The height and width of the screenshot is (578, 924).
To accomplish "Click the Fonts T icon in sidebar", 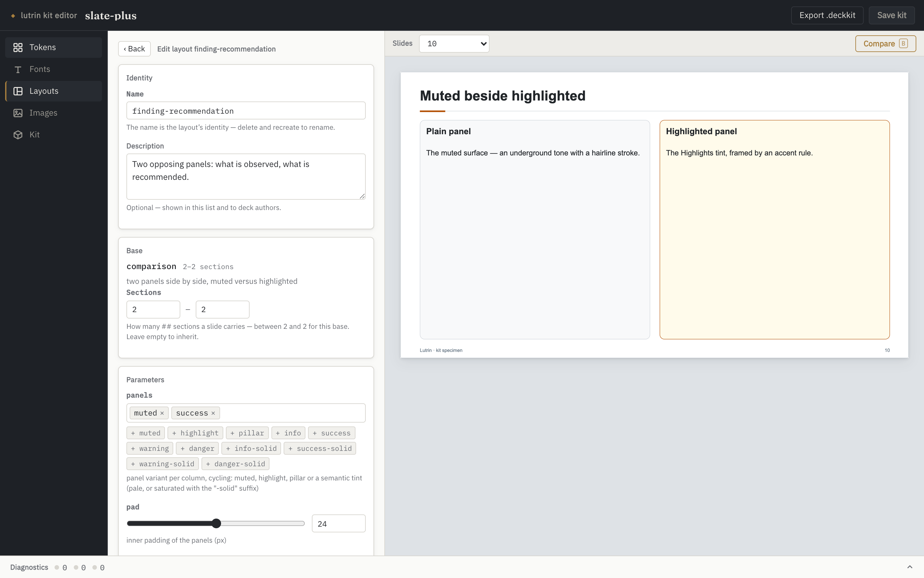I will [x=18, y=69].
